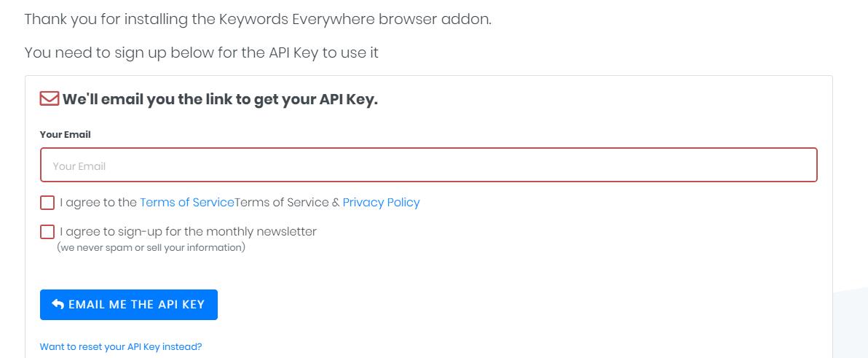
Task: Click the ampersand before Privacy Policy
Action: tap(336, 203)
